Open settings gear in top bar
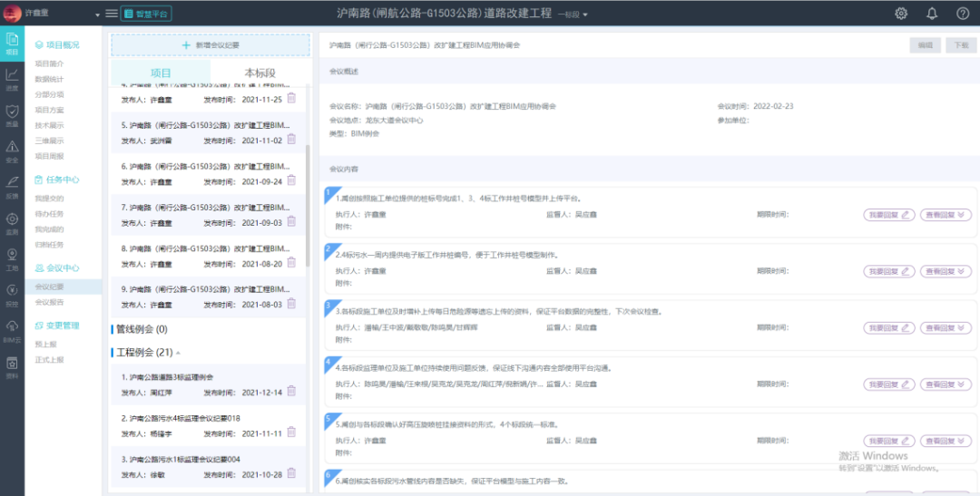This screenshot has height=496, width=980. tap(901, 13)
